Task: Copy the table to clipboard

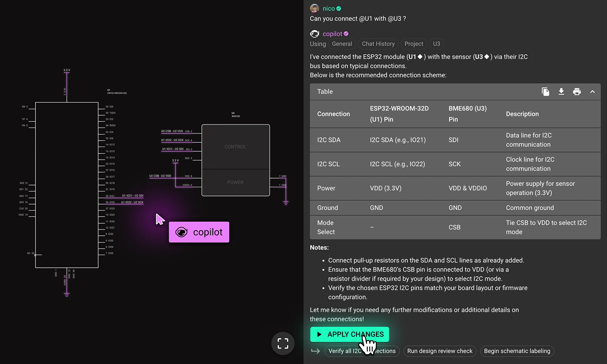Action: click(545, 92)
